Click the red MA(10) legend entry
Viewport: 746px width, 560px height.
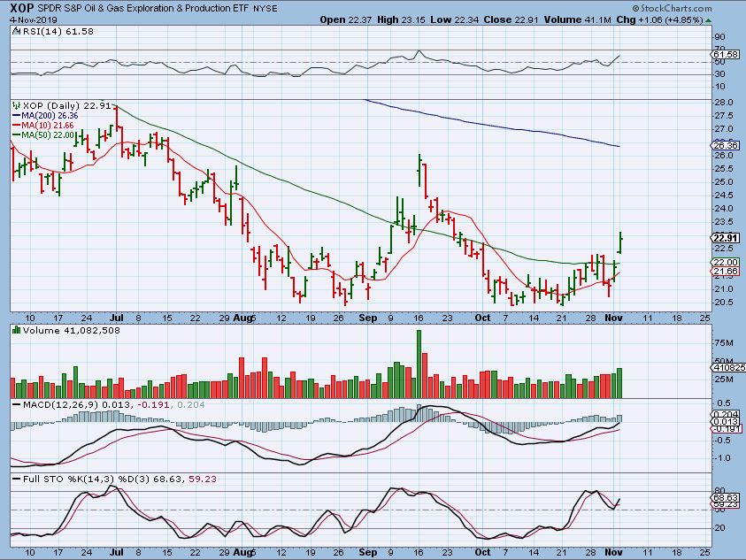(x=42, y=124)
